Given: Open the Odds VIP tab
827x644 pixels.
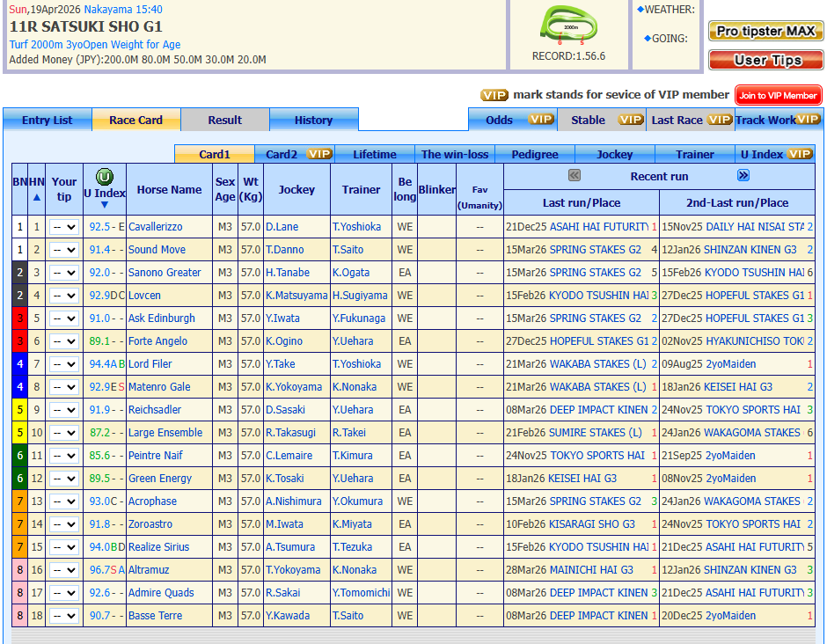Looking at the screenshot, I should click(x=512, y=120).
